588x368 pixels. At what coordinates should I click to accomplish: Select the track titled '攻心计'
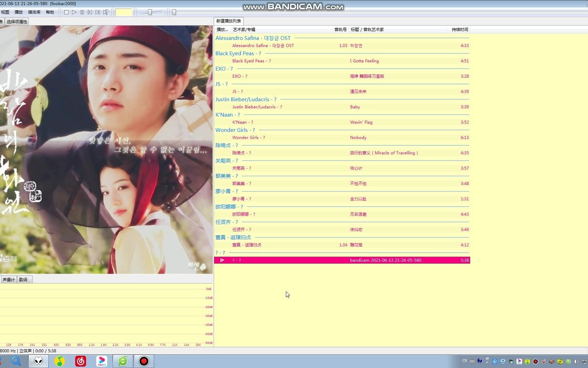pos(342,168)
